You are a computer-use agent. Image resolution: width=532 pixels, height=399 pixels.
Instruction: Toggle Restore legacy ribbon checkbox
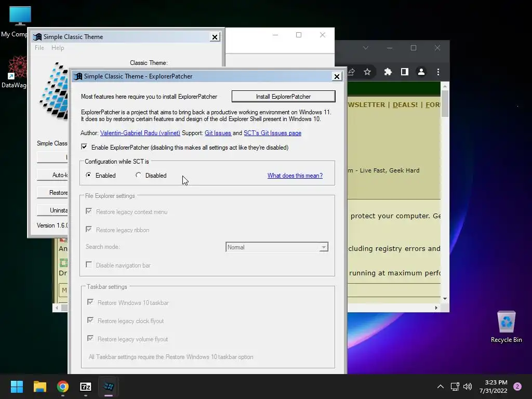89,229
